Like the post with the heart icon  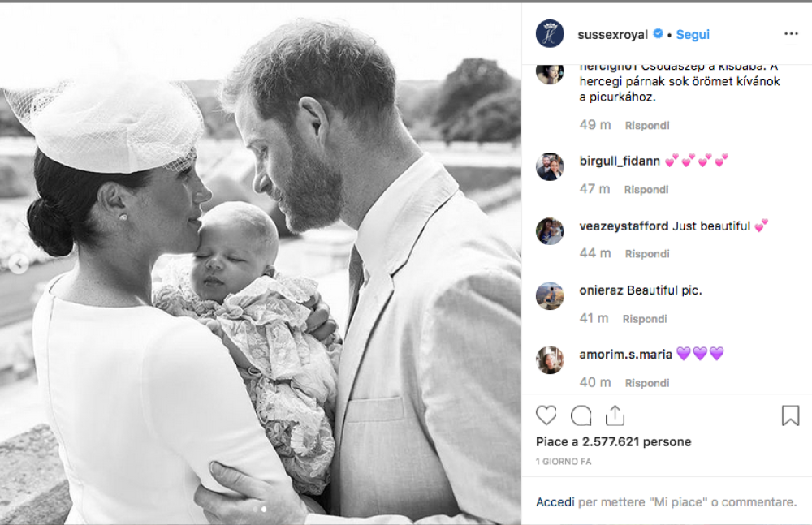(x=546, y=415)
